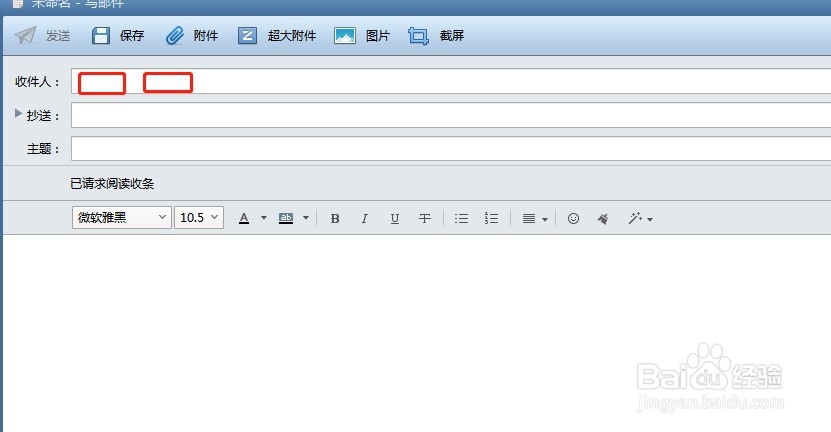
Task: Toggle bold formatting
Action: point(335,218)
